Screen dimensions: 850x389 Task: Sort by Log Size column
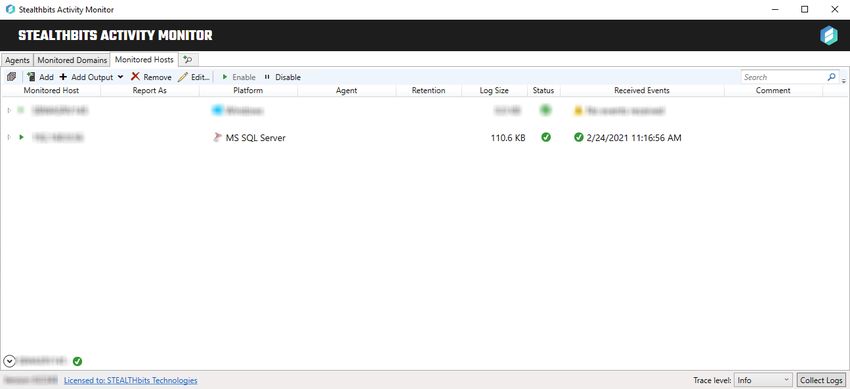click(x=494, y=90)
